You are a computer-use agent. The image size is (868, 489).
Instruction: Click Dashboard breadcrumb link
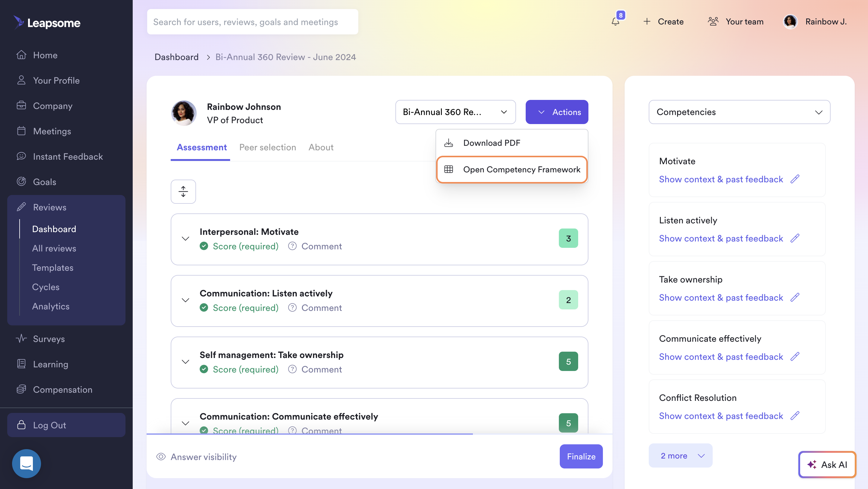(176, 57)
